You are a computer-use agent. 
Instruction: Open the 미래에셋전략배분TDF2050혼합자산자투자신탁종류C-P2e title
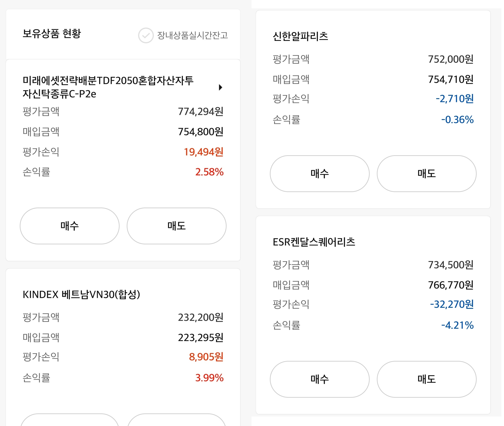[109, 87]
